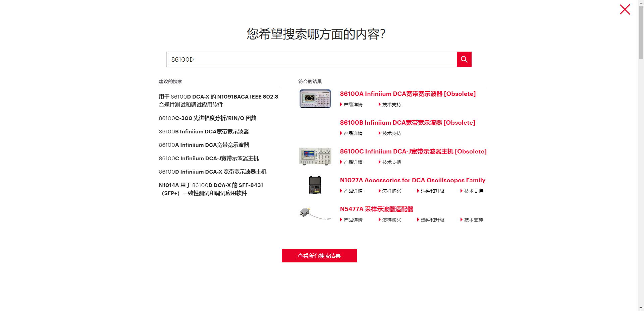Click the 查看所有搜索结果 button
This screenshot has width=644, height=311.
(x=319, y=255)
